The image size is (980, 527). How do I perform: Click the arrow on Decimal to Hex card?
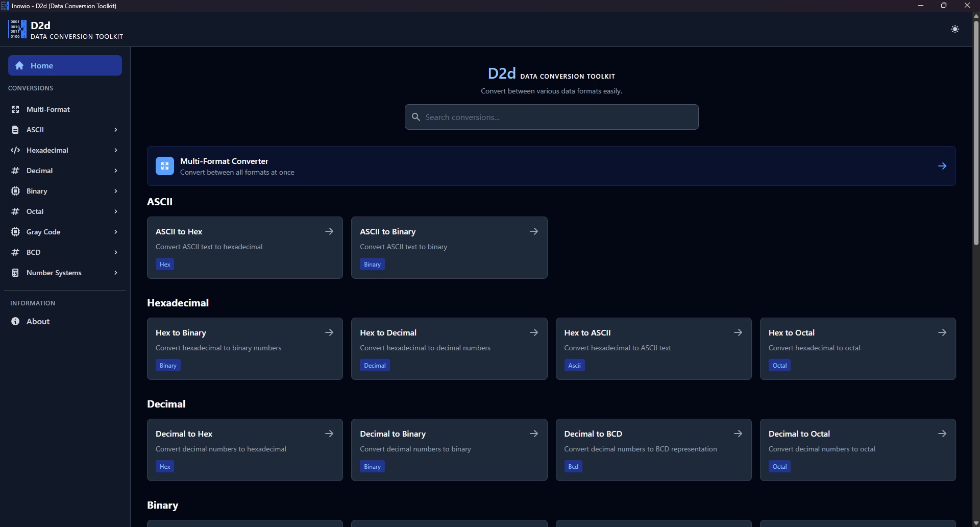[329, 434]
